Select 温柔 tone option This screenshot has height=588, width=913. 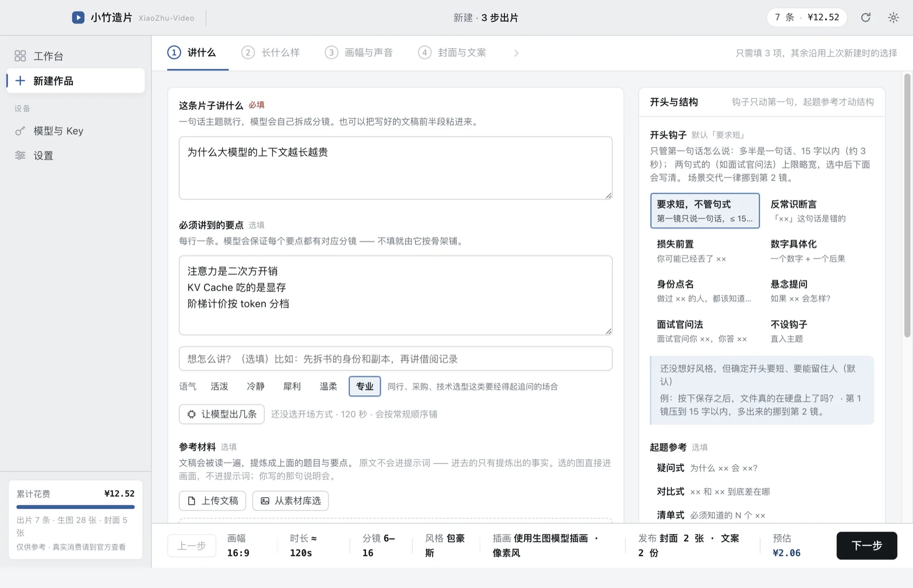pos(328,387)
